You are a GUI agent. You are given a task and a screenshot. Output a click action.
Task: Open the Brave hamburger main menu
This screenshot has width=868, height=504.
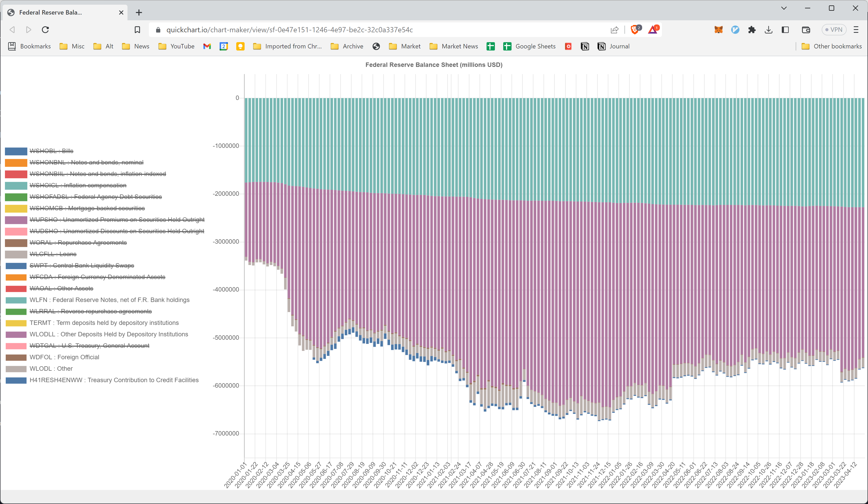click(x=856, y=30)
